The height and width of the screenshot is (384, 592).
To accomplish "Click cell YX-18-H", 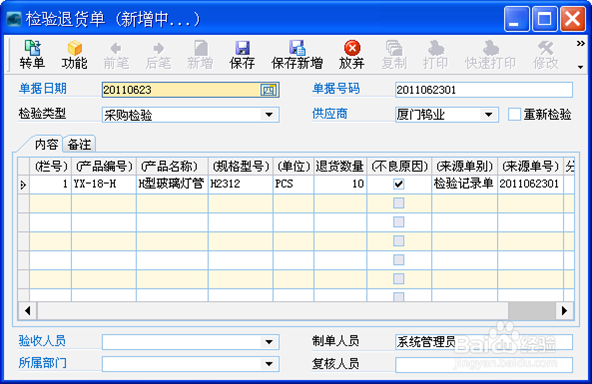I will [x=104, y=184].
